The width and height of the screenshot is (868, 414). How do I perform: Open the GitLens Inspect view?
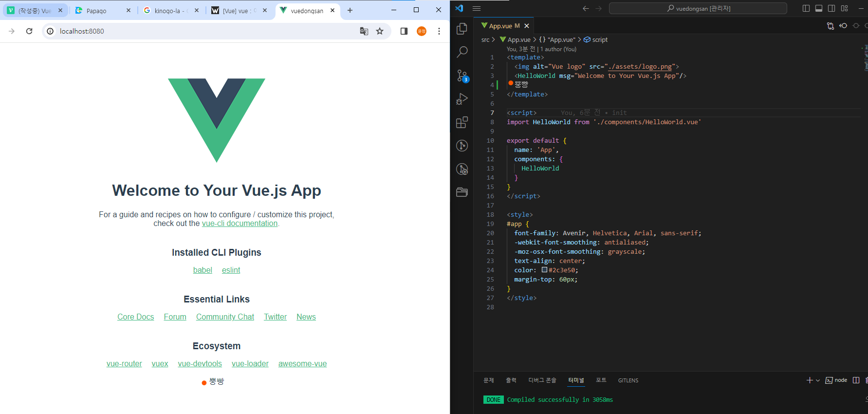coord(462,169)
